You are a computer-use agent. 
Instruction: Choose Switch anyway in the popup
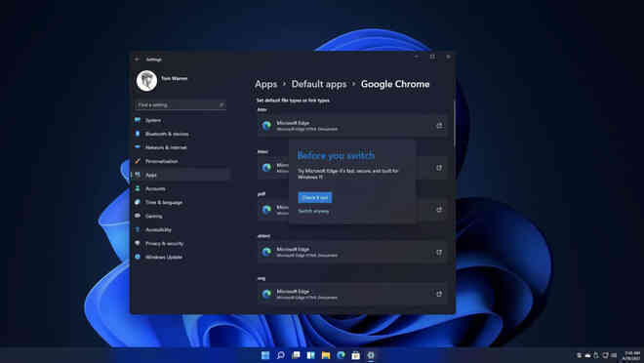coord(313,211)
